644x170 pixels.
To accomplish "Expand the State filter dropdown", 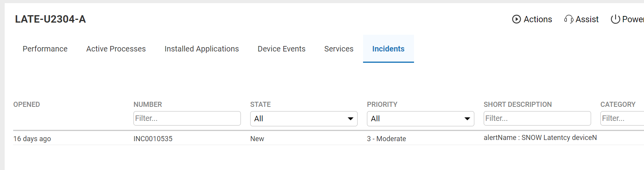I will click(304, 119).
